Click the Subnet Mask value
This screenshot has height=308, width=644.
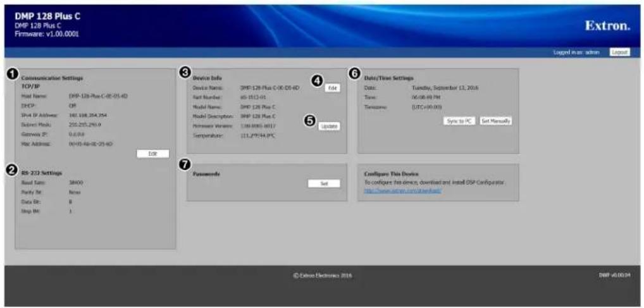pos(85,125)
